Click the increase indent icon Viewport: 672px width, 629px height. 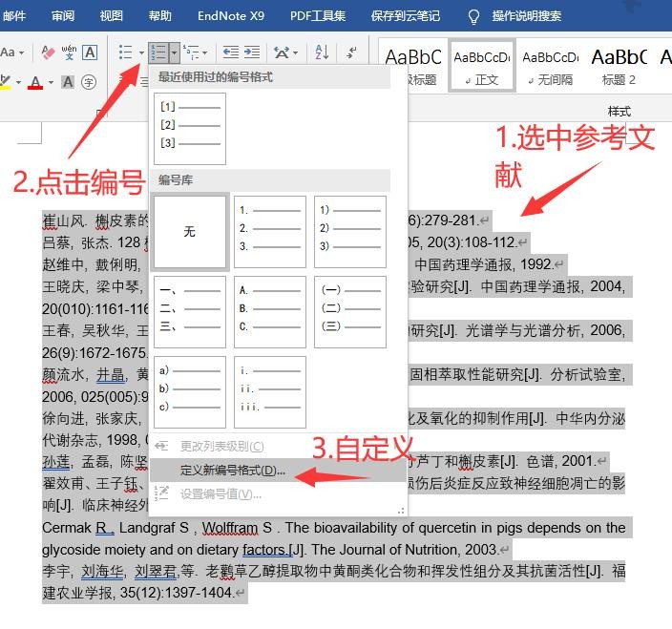click(253, 52)
